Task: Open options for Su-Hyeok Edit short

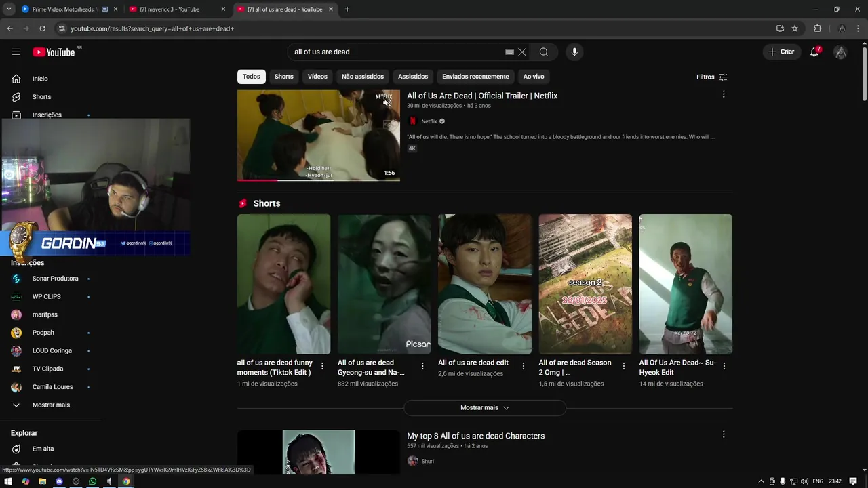Action: point(724,366)
